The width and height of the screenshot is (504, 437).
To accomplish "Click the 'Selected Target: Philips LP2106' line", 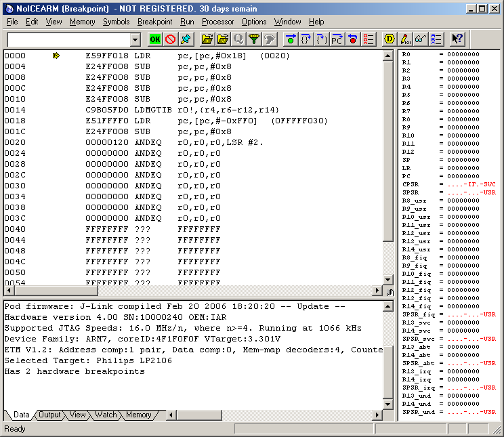I will point(88,360).
